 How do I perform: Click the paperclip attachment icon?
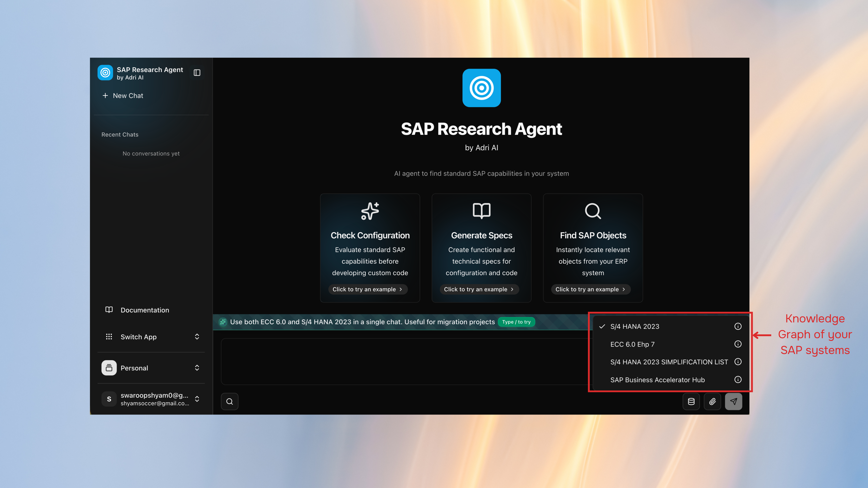click(x=712, y=401)
